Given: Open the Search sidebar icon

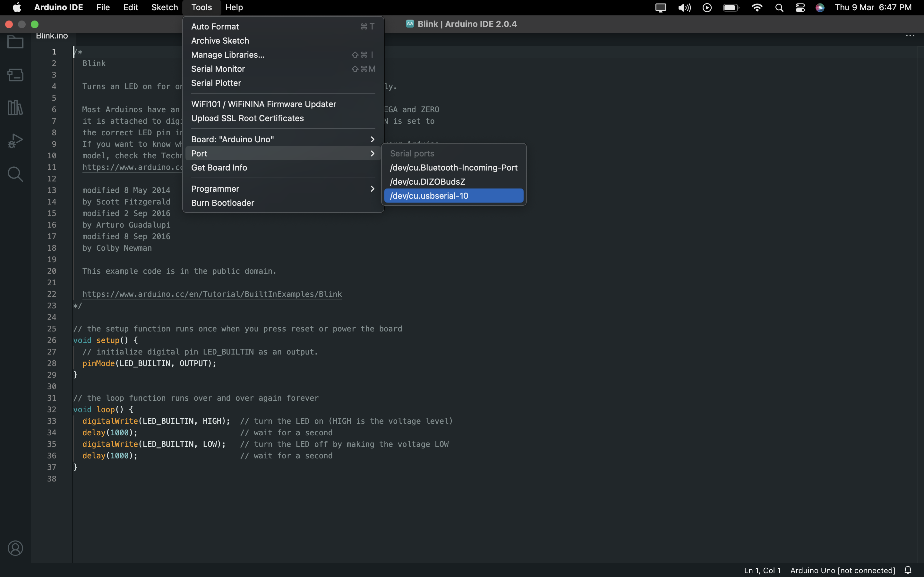Looking at the screenshot, I should point(15,174).
